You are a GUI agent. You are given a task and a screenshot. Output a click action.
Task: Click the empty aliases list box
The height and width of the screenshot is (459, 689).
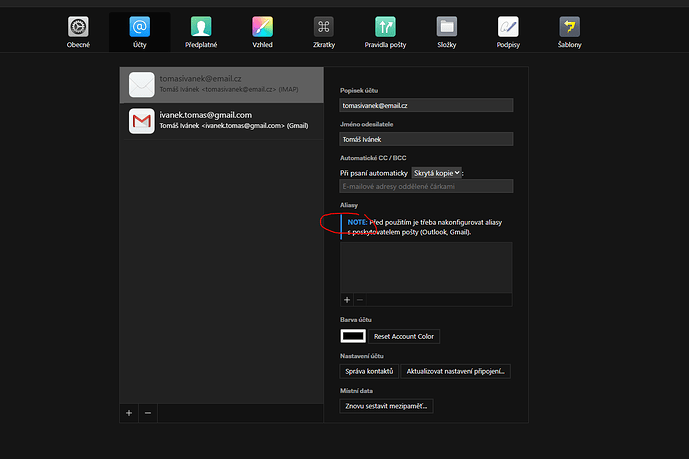426,267
